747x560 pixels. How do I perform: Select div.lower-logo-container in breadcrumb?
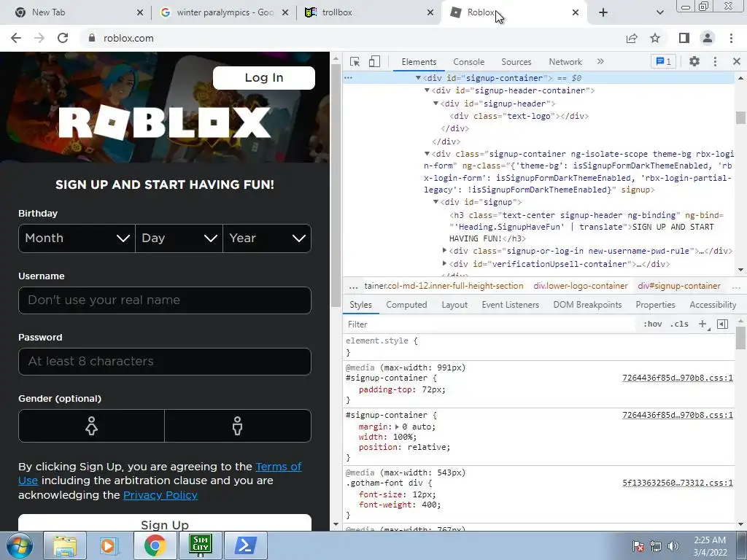click(580, 286)
